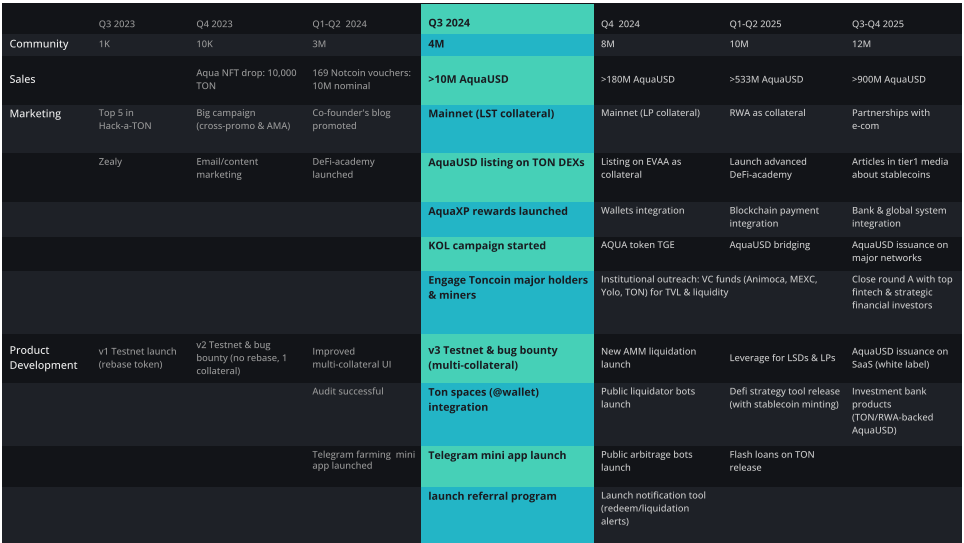Image resolution: width=964 pixels, height=543 pixels.
Task: Select the Q4 2023 column header
Action: pos(217,22)
